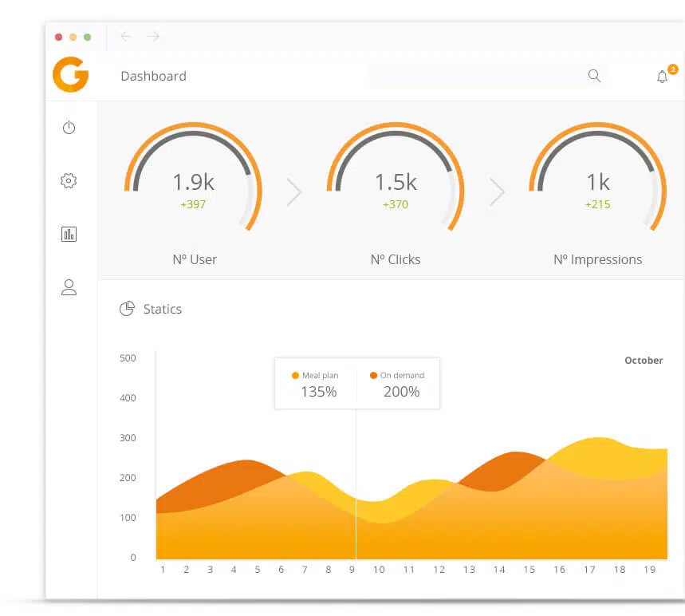Click the Nº Clicks gauge showing 1.5k
The image size is (685, 616).
[x=396, y=176]
